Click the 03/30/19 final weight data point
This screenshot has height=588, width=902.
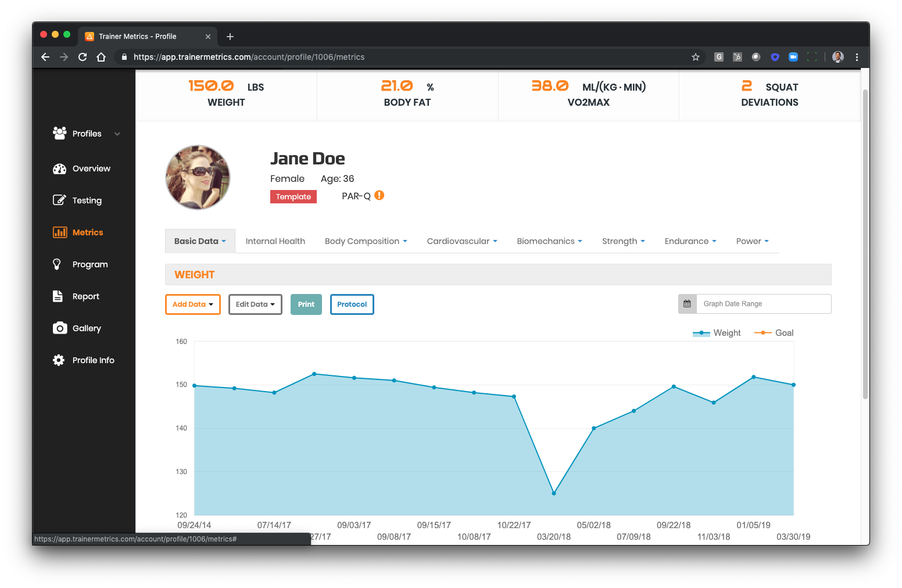click(793, 385)
